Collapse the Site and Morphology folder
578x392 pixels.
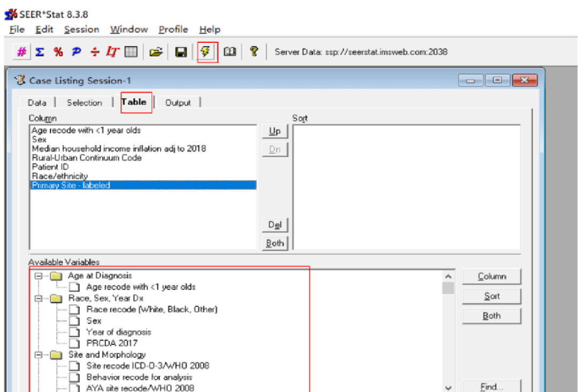[39, 355]
